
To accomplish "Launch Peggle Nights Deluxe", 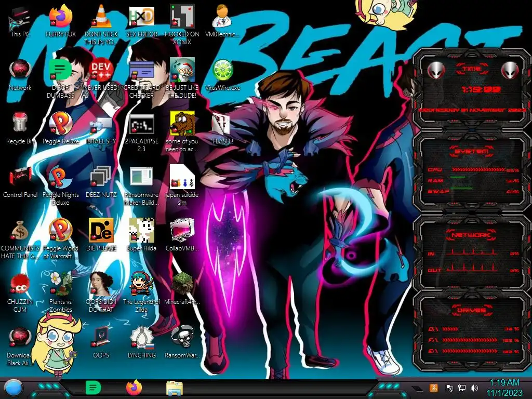I will click(x=60, y=185).
